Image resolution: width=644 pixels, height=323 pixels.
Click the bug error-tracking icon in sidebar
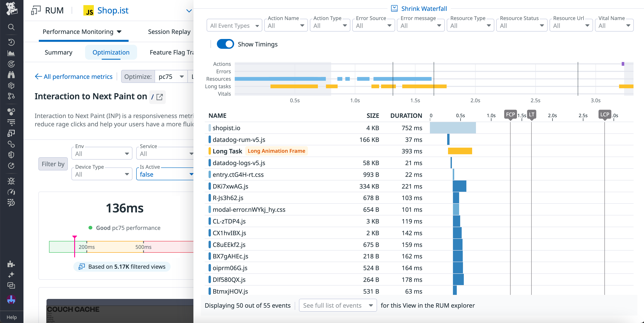coord(11,181)
